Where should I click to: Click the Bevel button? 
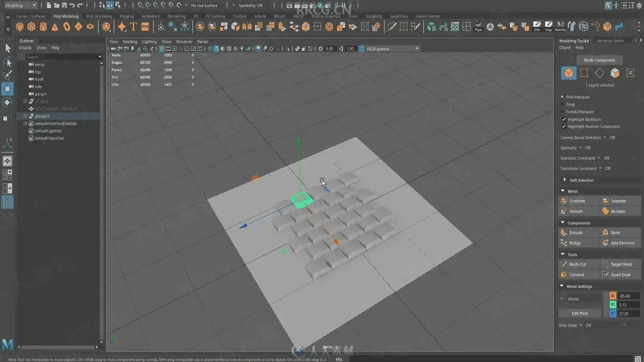click(620, 233)
